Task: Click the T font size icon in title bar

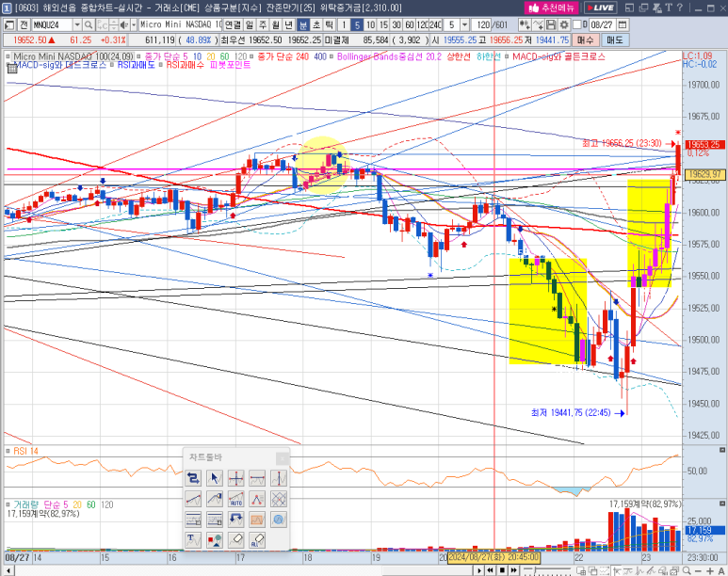Action: 669,8
